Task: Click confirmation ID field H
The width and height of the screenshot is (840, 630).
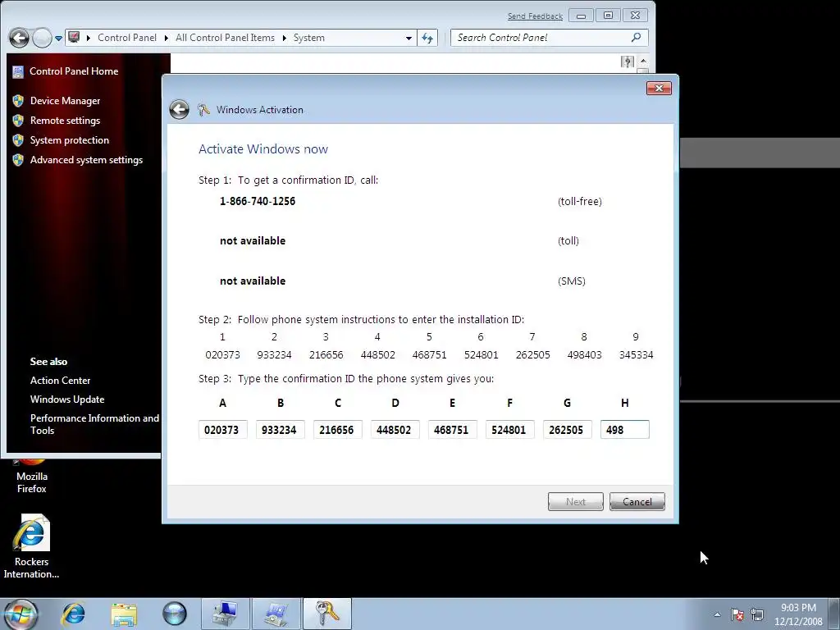Action: [624, 430]
